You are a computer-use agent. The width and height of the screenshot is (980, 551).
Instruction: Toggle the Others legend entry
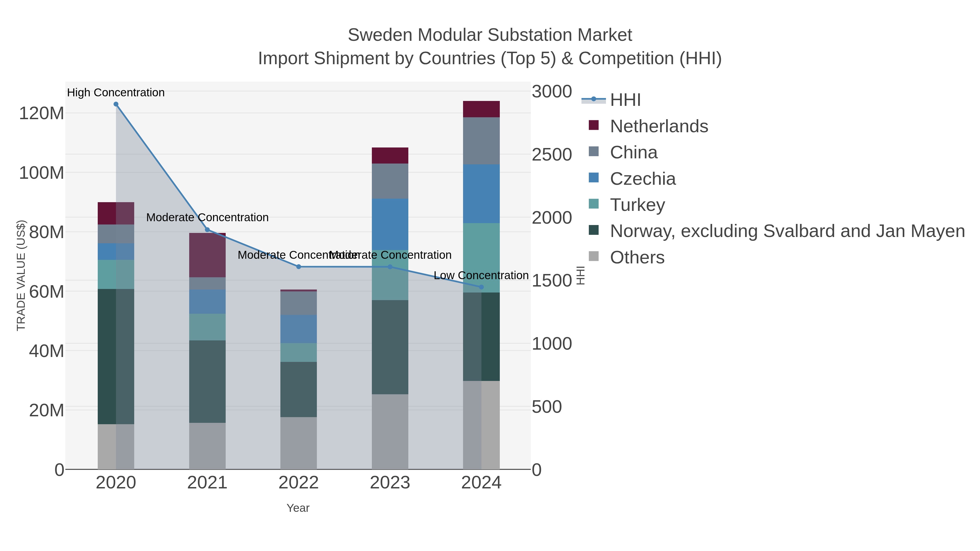point(627,257)
